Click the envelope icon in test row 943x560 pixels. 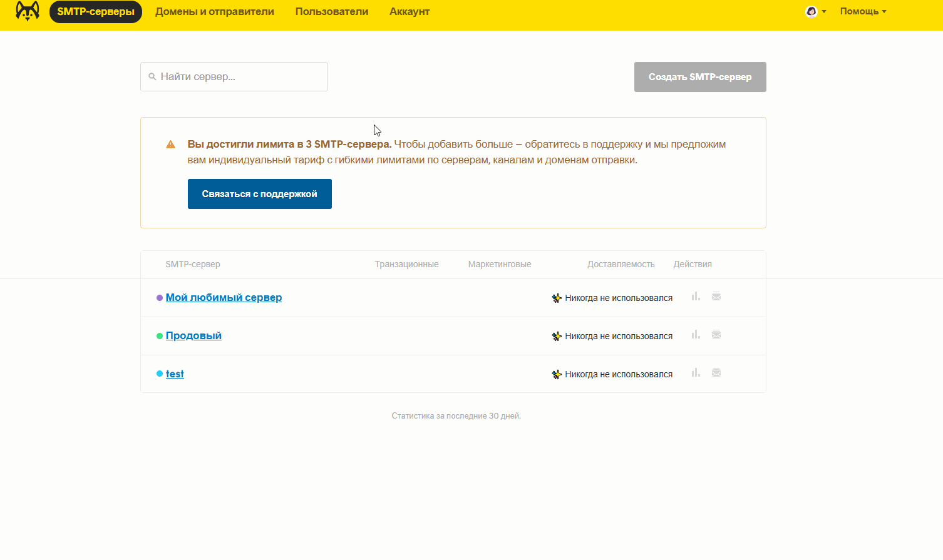[716, 373]
